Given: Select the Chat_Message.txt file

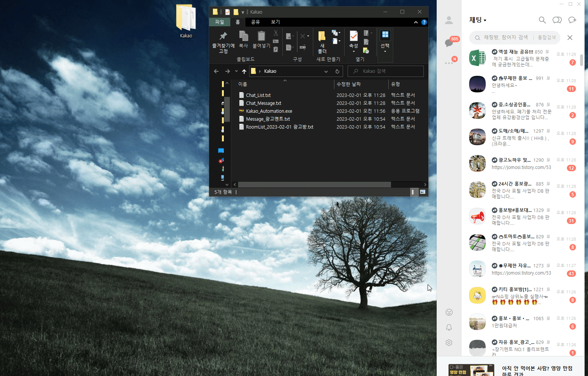Looking at the screenshot, I should point(263,103).
